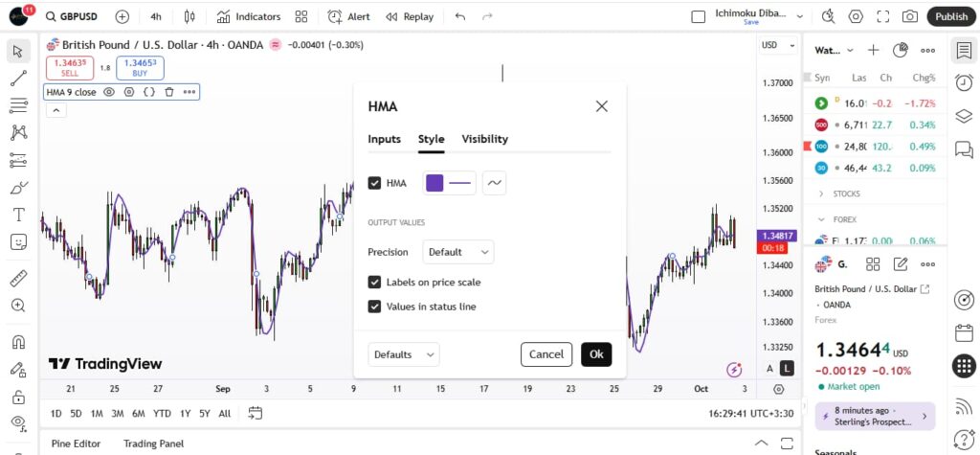Delete the HMA indicator with trash icon

click(x=169, y=92)
